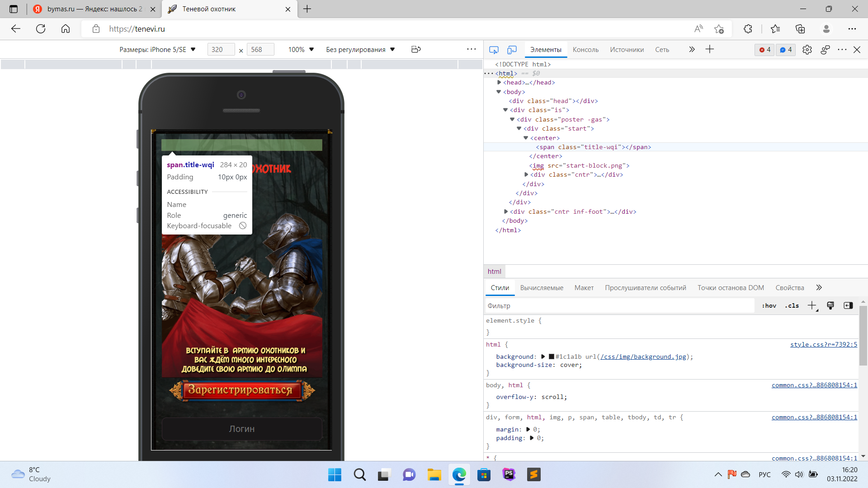Click the Фильтр styles filter field
This screenshot has width=868, height=488.
619,306
